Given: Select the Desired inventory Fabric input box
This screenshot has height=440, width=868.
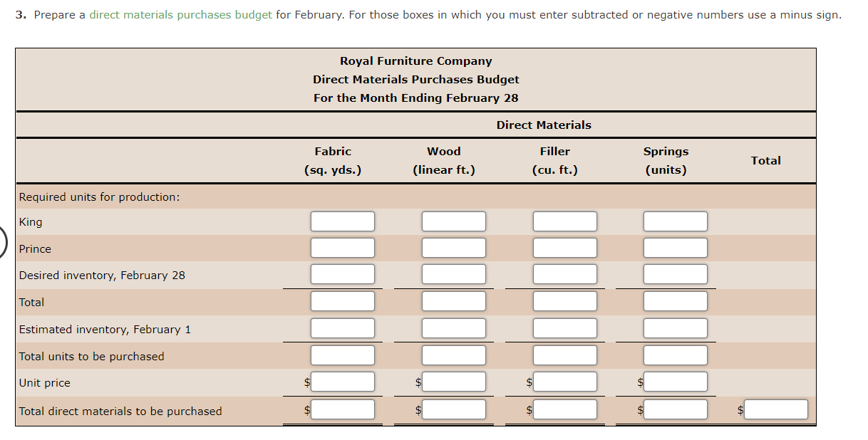Looking at the screenshot, I should coord(342,273).
